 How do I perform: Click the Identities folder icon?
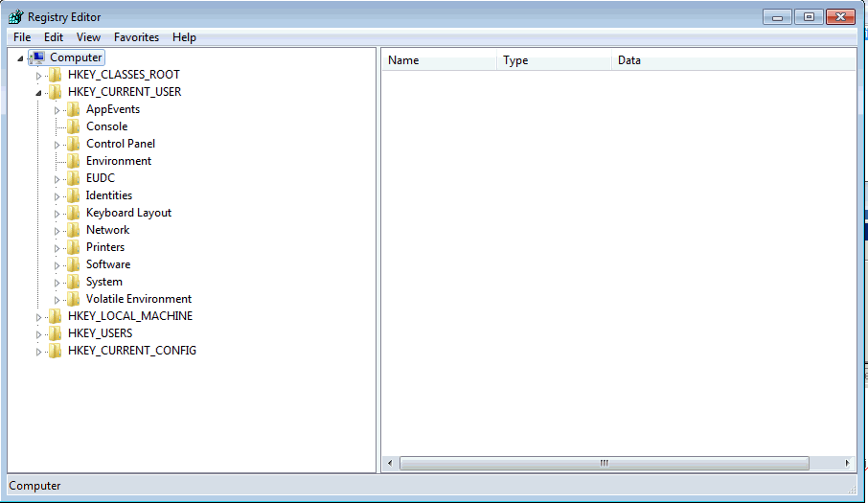[73, 195]
